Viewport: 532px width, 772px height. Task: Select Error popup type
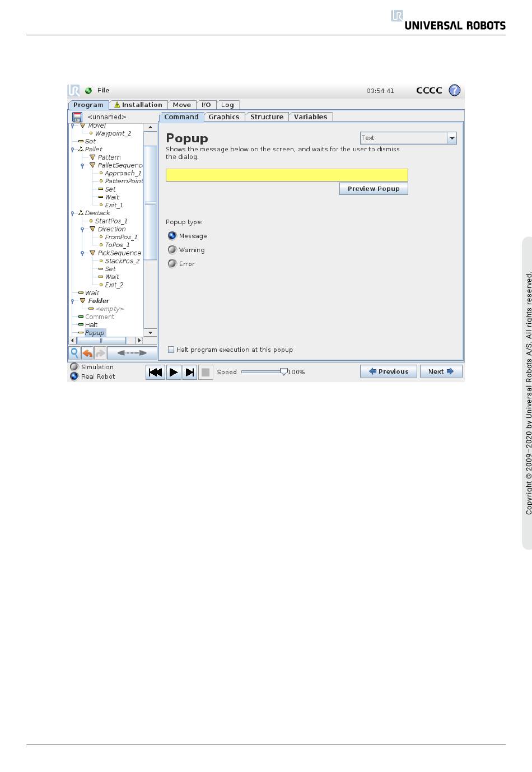pyautogui.click(x=172, y=264)
